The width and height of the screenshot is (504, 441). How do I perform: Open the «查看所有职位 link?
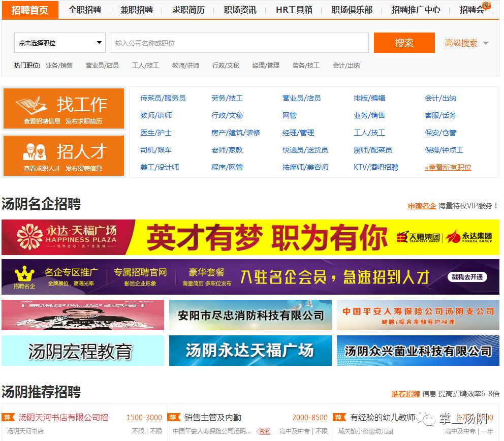tap(448, 167)
